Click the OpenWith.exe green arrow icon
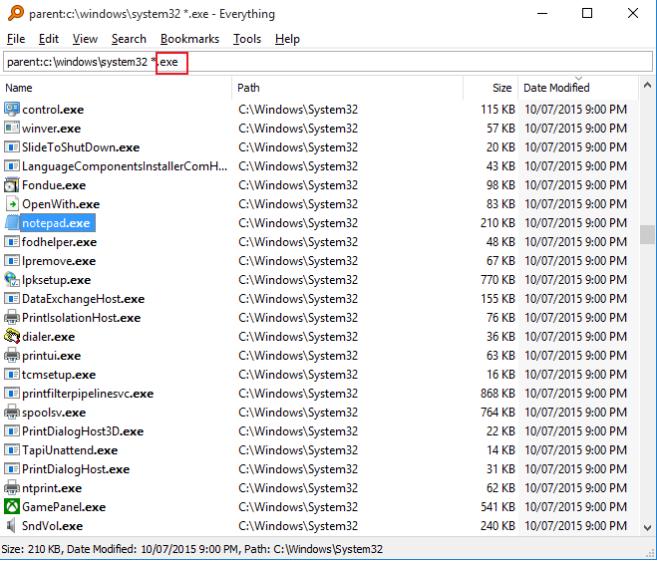 click(x=12, y=204)
